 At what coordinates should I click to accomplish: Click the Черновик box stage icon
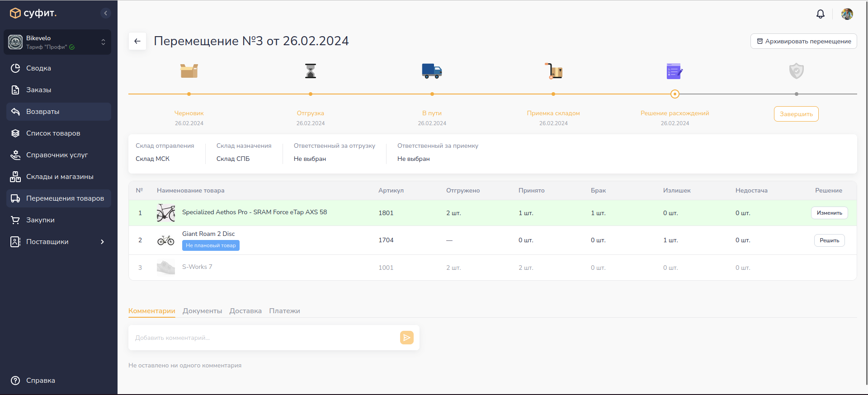point(189,71)
